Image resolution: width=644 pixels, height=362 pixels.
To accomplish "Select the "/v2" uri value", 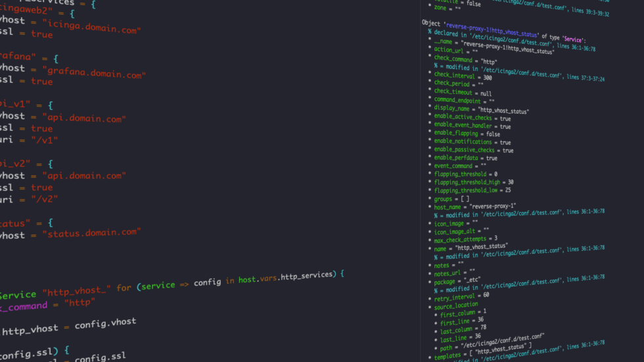I will tap(45, 199).
